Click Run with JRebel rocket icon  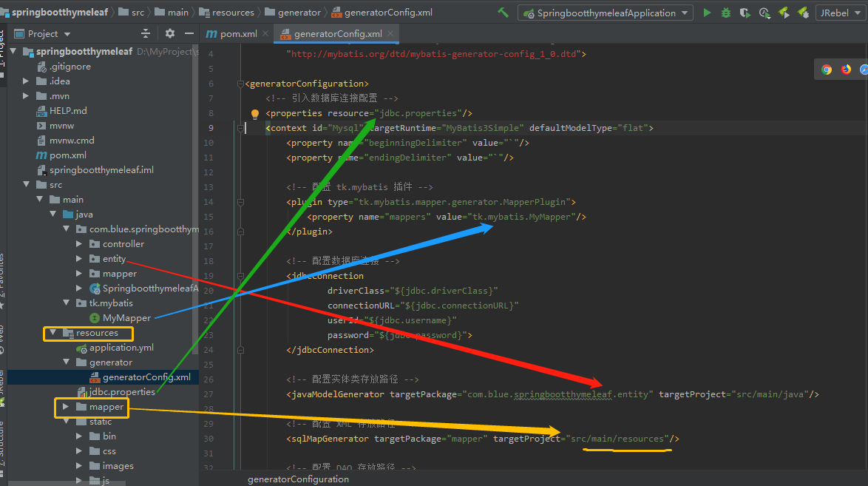click(x=784, y=13)
